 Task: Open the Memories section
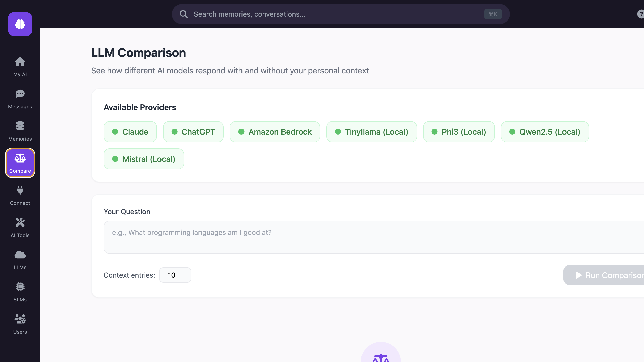coord(20,131)
